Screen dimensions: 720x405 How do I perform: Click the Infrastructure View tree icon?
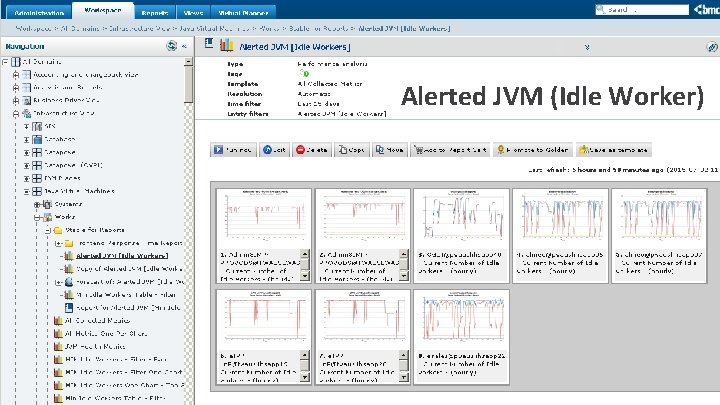(27, 113)
